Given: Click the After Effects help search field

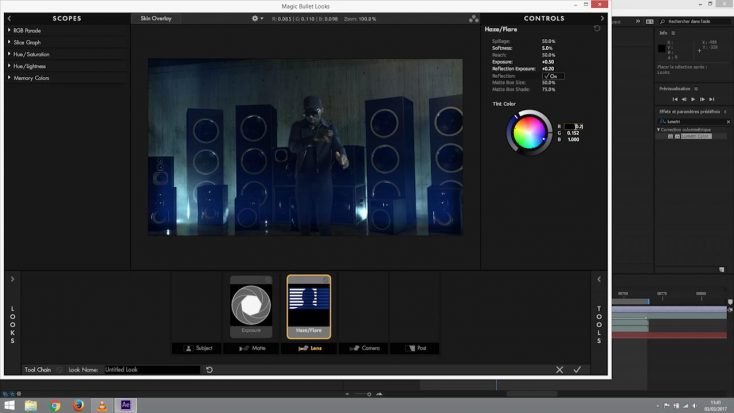Looking at the screenshot, I should click(695, 22).
